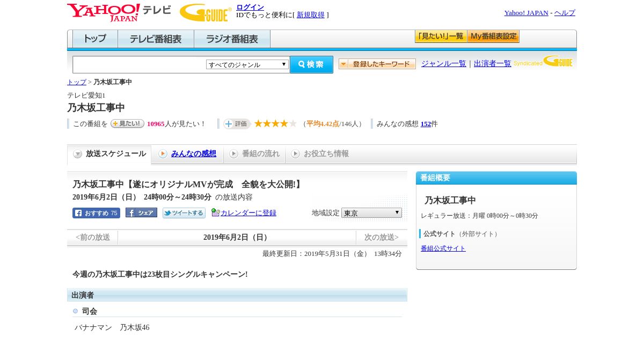Open the 出演者一覧 link
The width and height of the screenshot is (644, 338).
(493, 63)
